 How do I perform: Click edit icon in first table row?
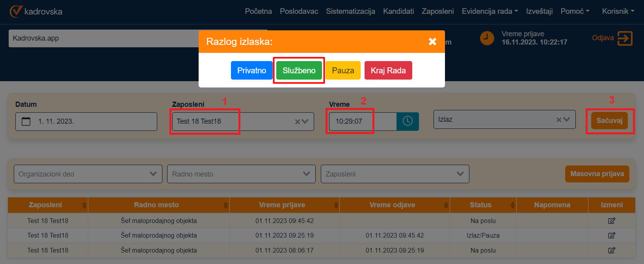tap(611, 221)
